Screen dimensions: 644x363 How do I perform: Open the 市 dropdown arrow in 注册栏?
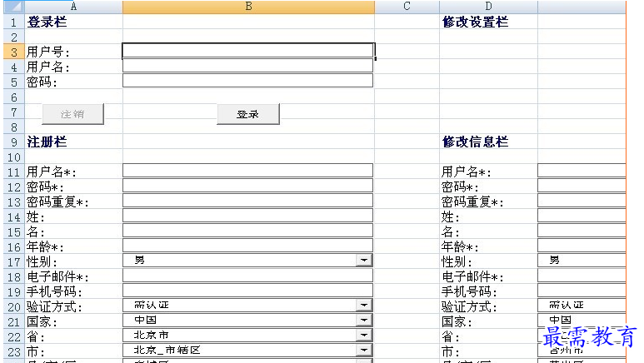[x=364, y=351]
